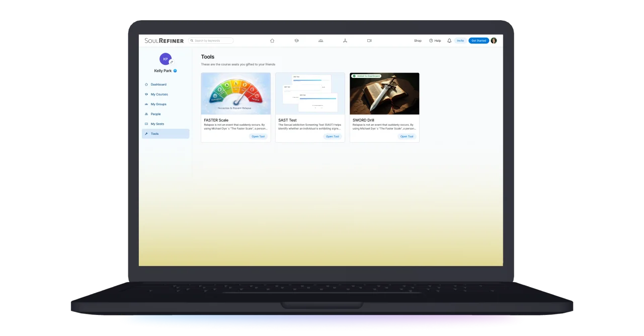The width and height of the screenshot is (644, 336).
Task: Select People in the sidebar menu
Action: [155, 114]
